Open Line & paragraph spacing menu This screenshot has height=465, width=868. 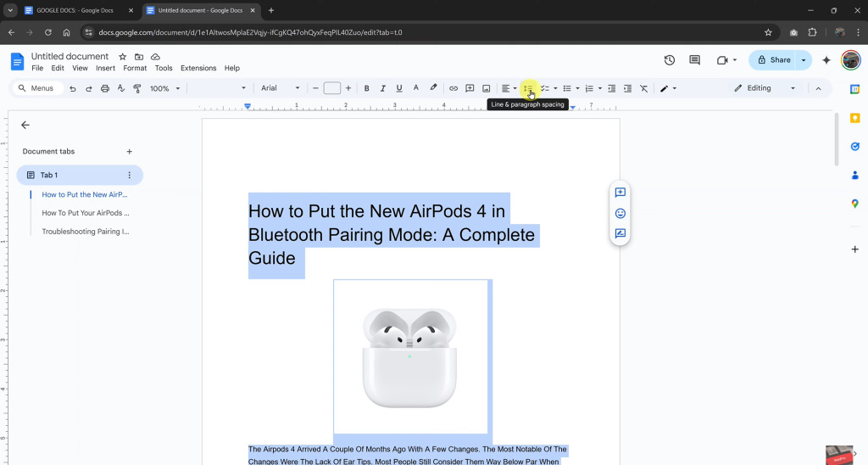[528, 88]
